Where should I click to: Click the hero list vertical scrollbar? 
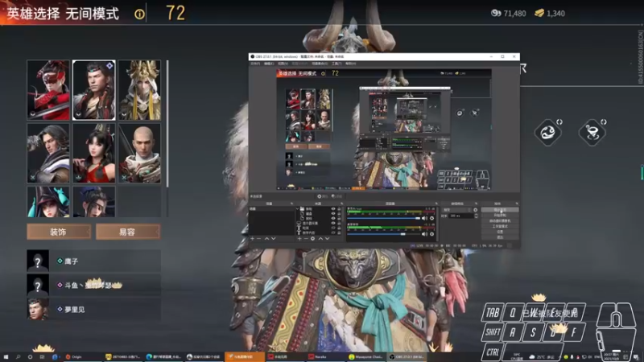click(167, 123)
